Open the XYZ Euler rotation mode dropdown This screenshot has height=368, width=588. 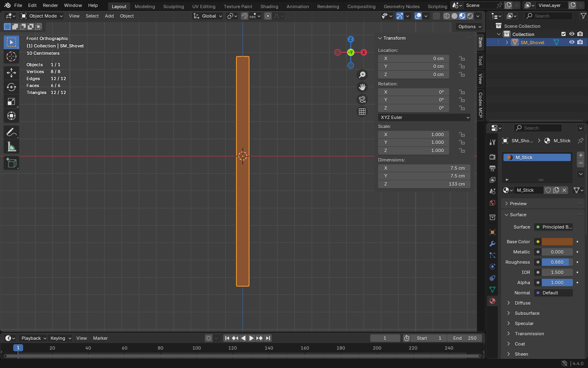[x=424, y=117]
